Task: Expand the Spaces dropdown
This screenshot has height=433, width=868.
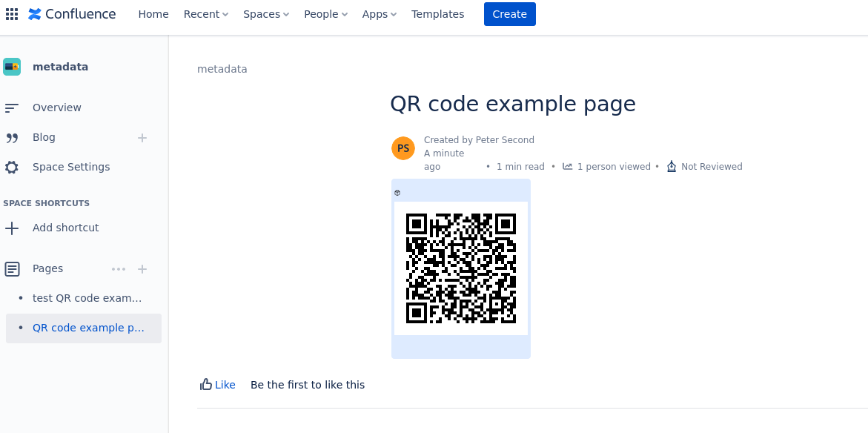Action: click(265, 13)
